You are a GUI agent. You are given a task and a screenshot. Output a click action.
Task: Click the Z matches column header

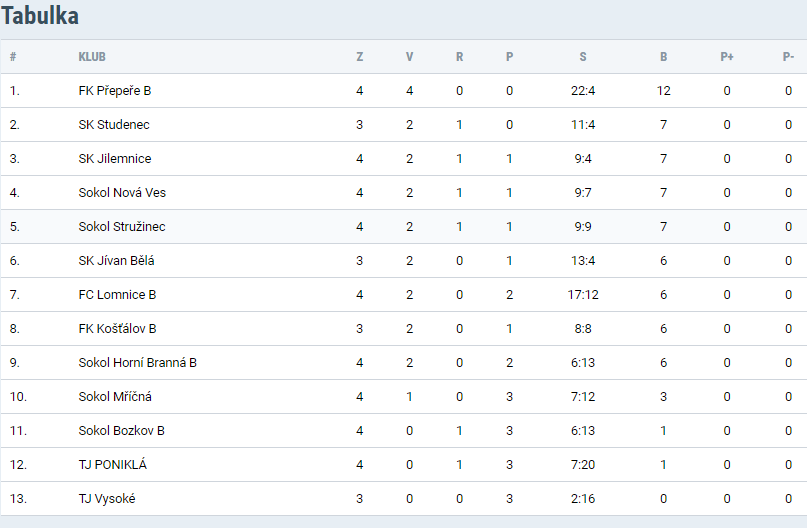(x=359, y=57)
